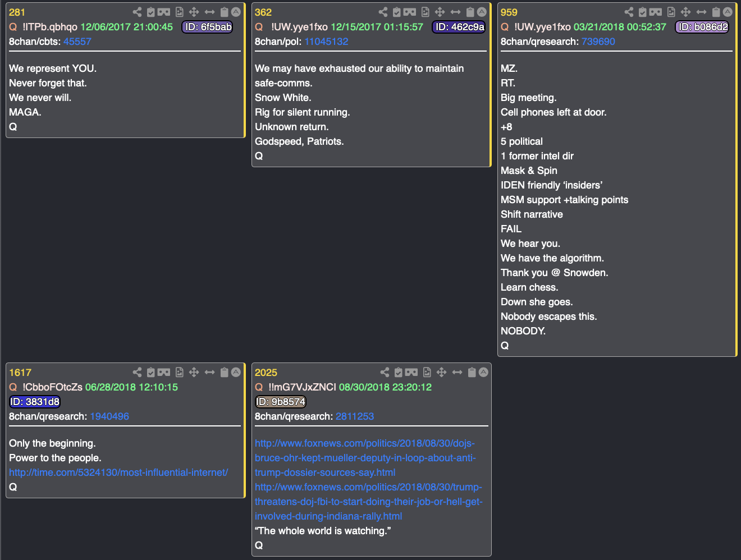The image size is (741, 560).
Task: Click the goggles icon on post 1617
Action: point(164,372)
